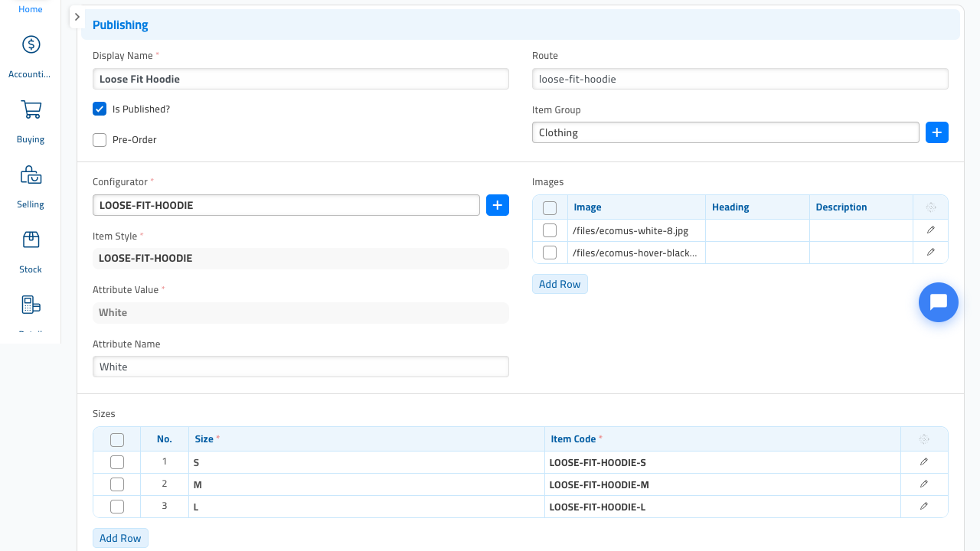Screen dimensions: 980x551
Task: Expand the sidebar with chevron arrow
Action: tap(77, 17)
